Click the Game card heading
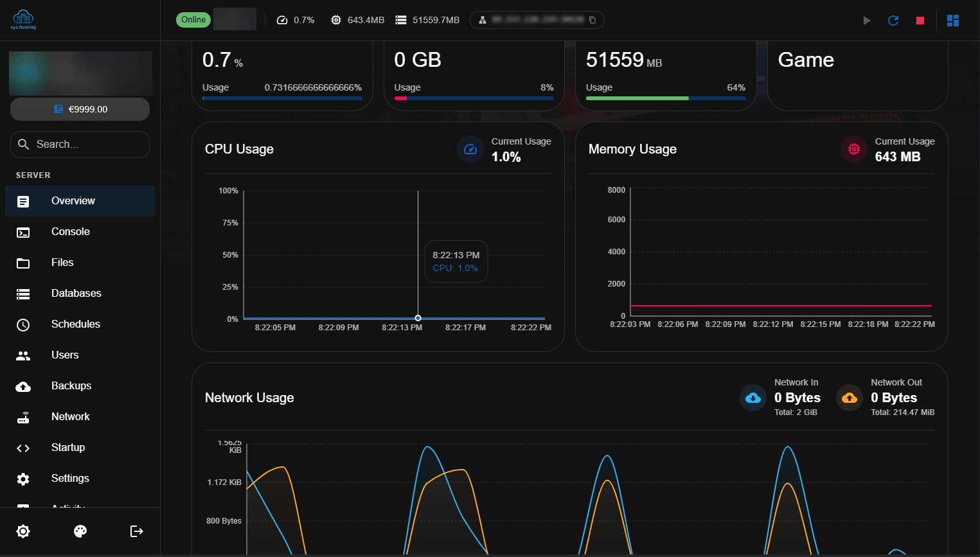This screenshot has width=980, height=557. pos(806,60)
